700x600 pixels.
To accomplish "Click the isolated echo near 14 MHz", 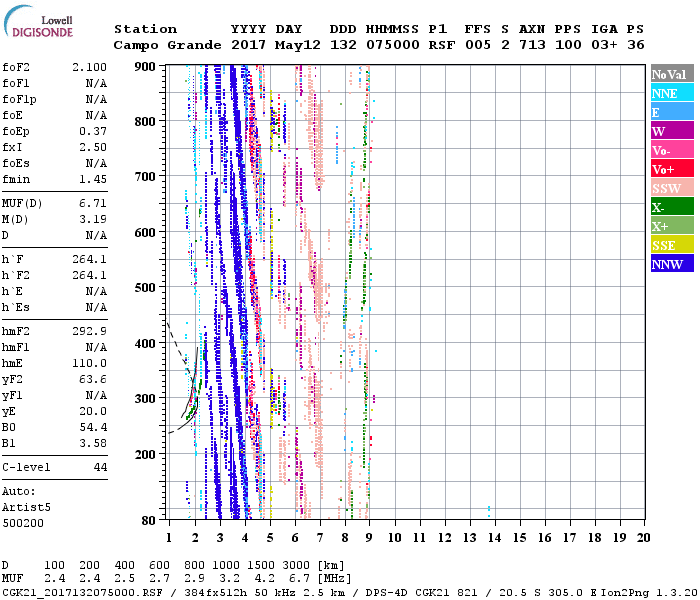I will [x=489, y=511].
